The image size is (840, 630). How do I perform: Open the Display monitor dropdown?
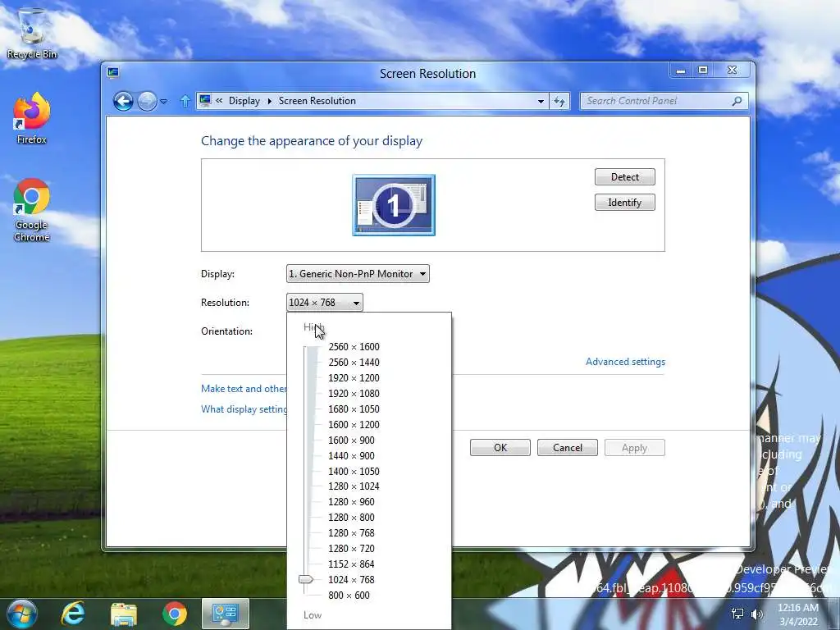pos(358,274)
